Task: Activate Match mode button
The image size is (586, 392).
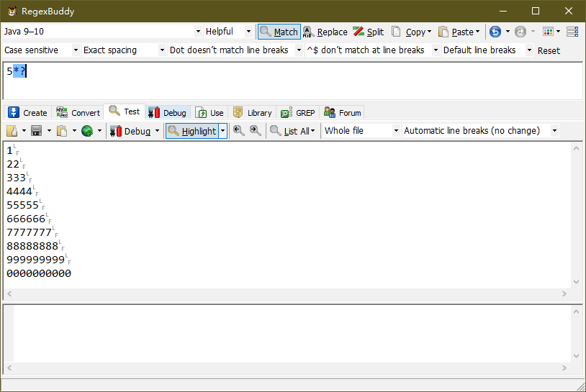Action: [x=279, y=32]
